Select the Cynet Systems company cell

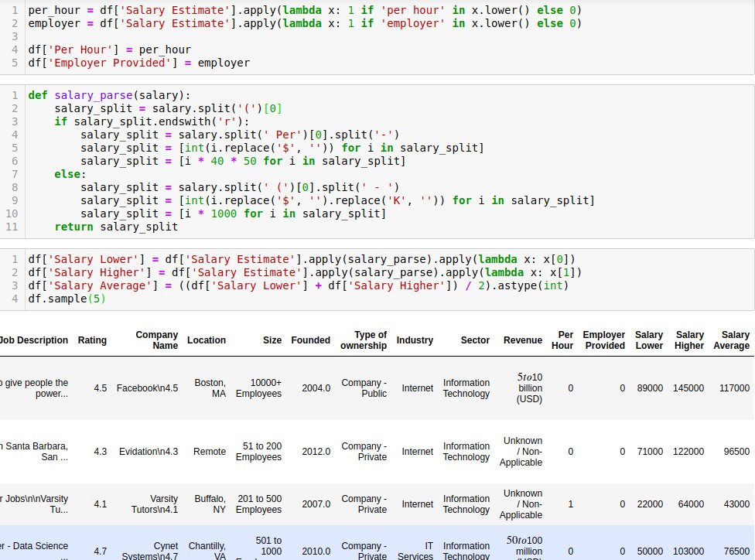150,551
